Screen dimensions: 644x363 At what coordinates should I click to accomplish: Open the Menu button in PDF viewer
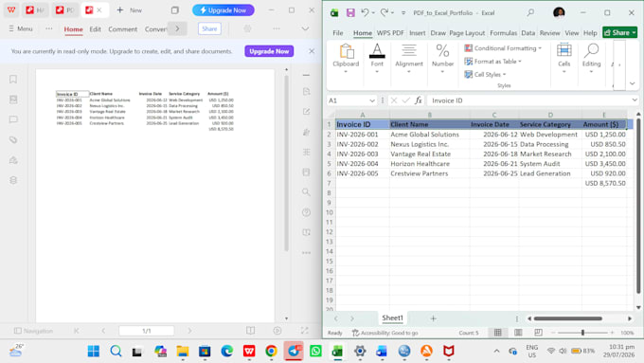click(21, 28)
